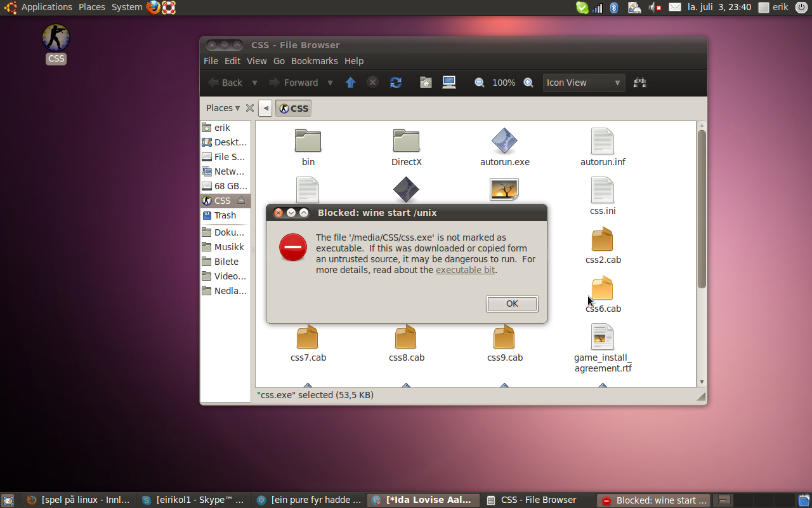Viewport: 812px width, 508px height.
Task: Click the scrollbar down arrow
Action: click(702, 382)
